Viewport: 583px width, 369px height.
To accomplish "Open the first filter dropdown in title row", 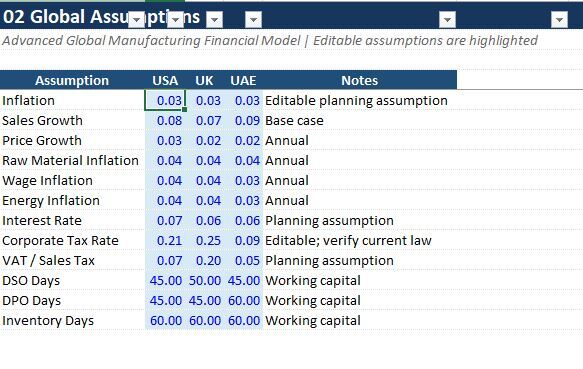I will 136,20.
